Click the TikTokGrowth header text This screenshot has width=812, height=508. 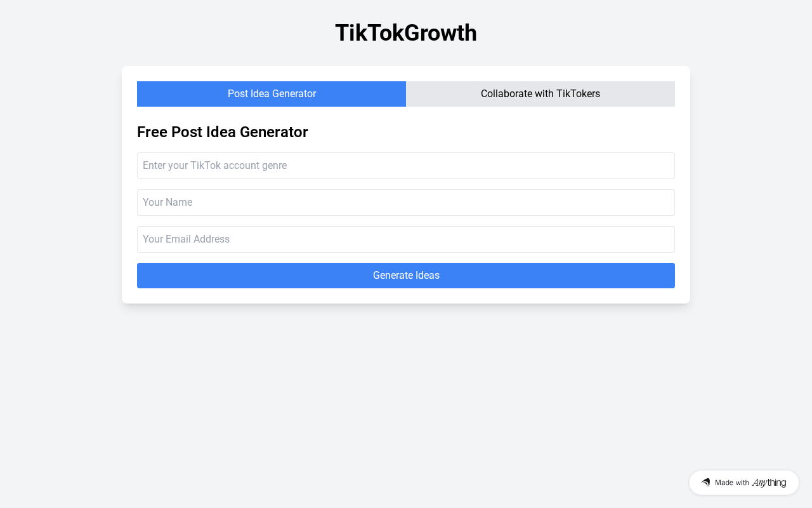[406, 33]
